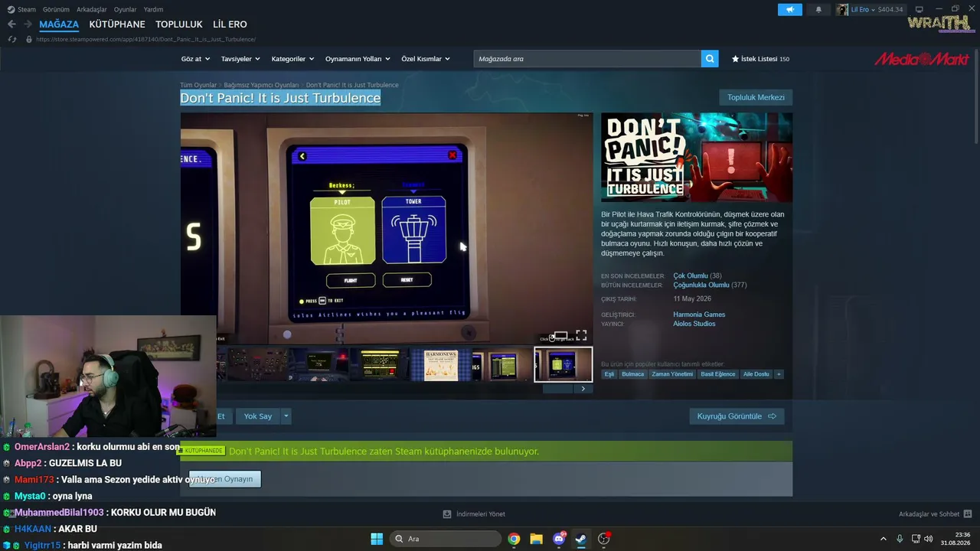
Task: Switch to the TOPLULUK tab
Action: click(x=179, y=24)
